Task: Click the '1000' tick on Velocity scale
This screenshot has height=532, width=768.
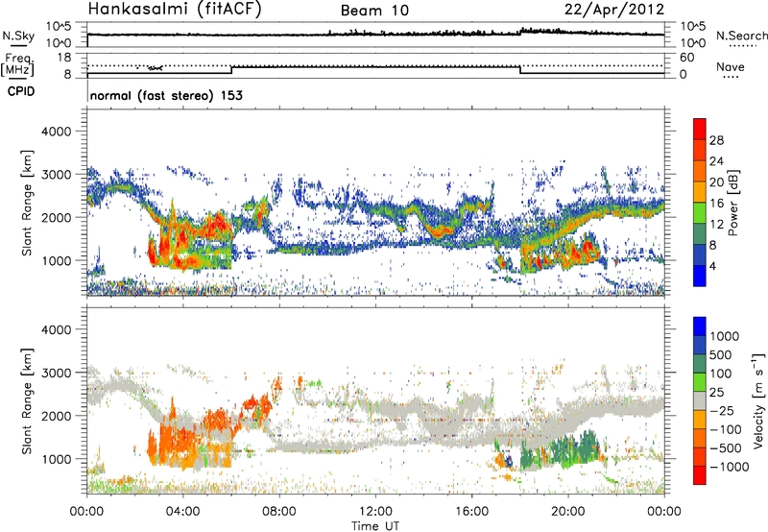Action: [724, 336]
